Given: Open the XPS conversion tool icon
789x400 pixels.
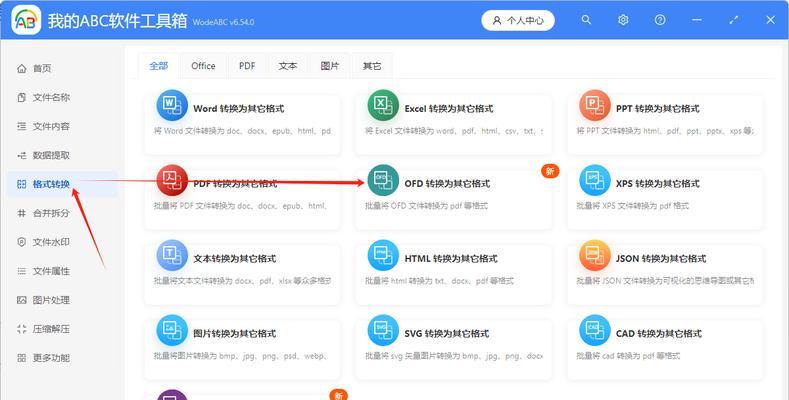Looking at the screenshot, I should (594, 180).
